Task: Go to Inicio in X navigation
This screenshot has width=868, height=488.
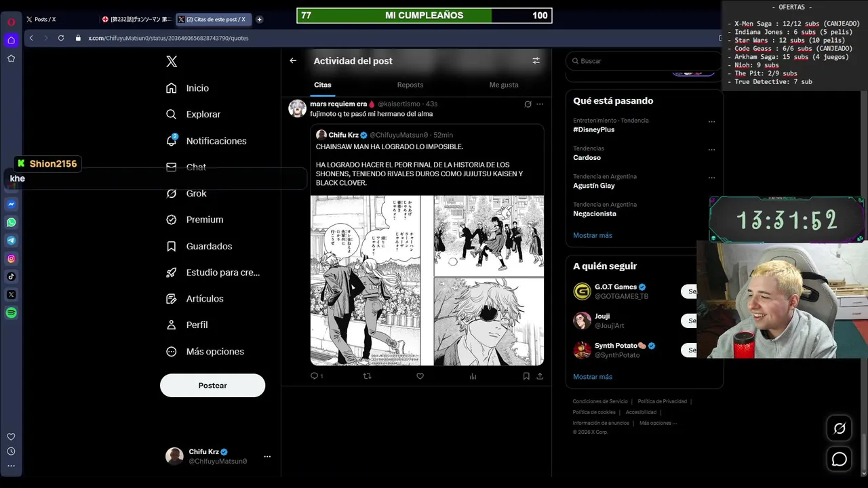Action: [188, 88]
